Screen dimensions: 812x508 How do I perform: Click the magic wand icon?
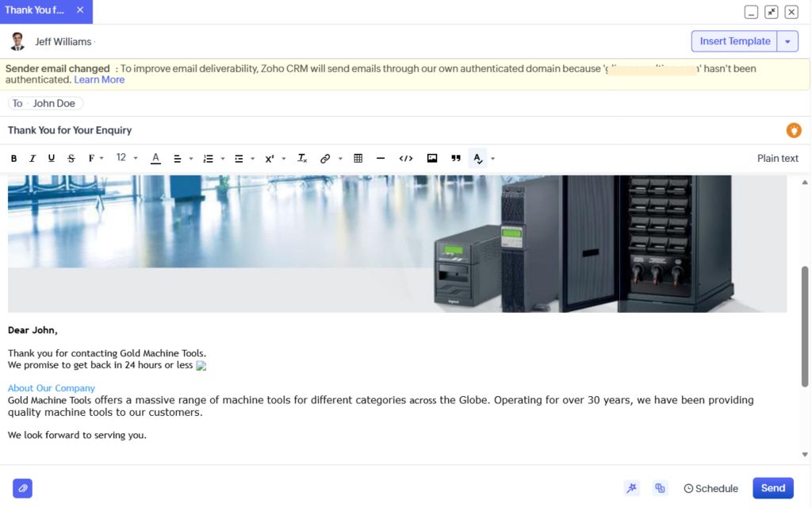click(x=632, y=488)
